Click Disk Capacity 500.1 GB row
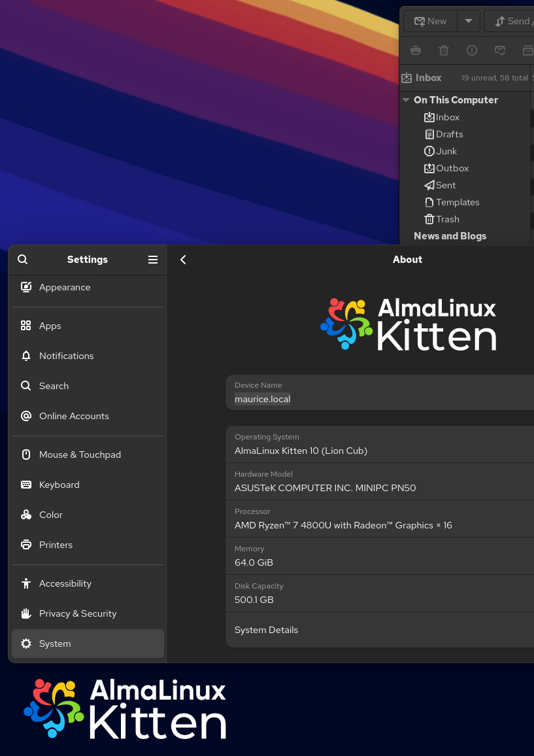This screenshot has width=534, height=756. click(x=380, y=594)
